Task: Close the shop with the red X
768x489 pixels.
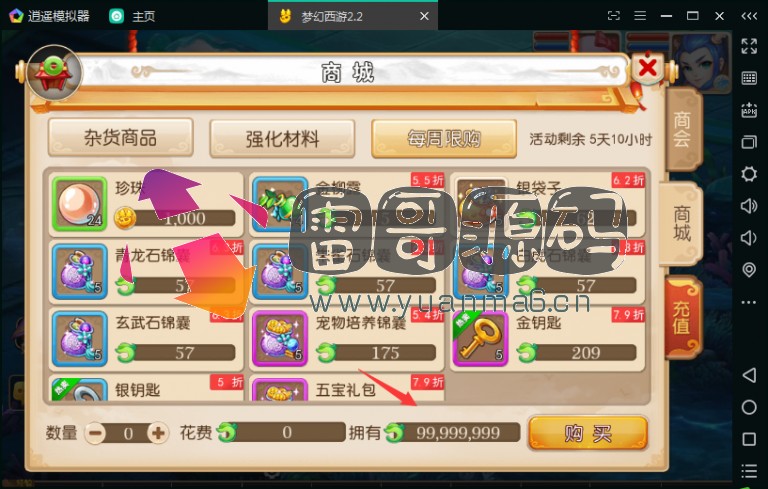Action: pos(648,67)
